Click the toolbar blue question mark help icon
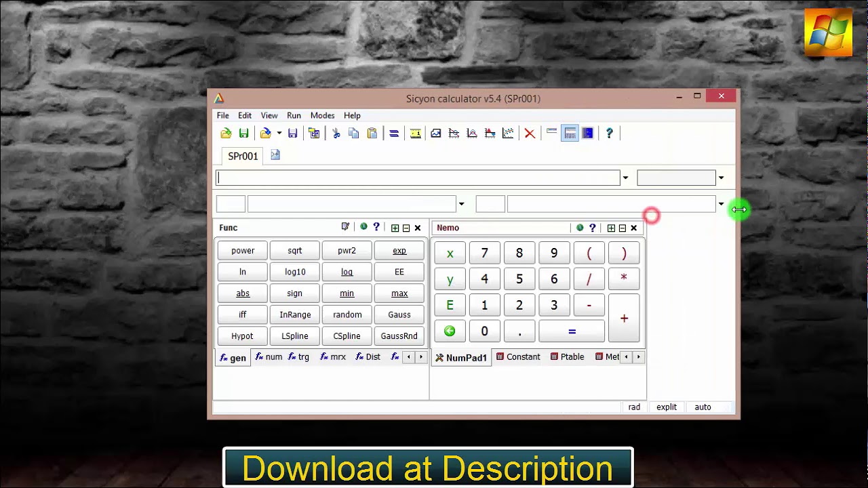Viewport: 868px width, 488px height. click(609, 134)
